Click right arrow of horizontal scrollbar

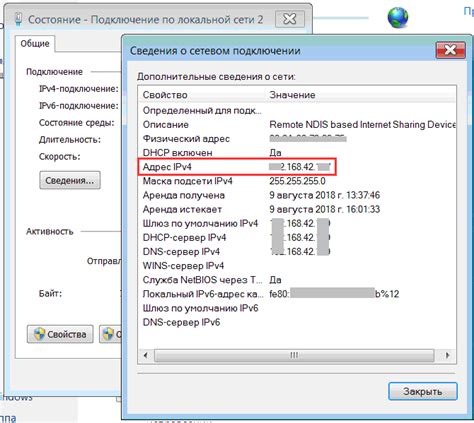(448, 355)
